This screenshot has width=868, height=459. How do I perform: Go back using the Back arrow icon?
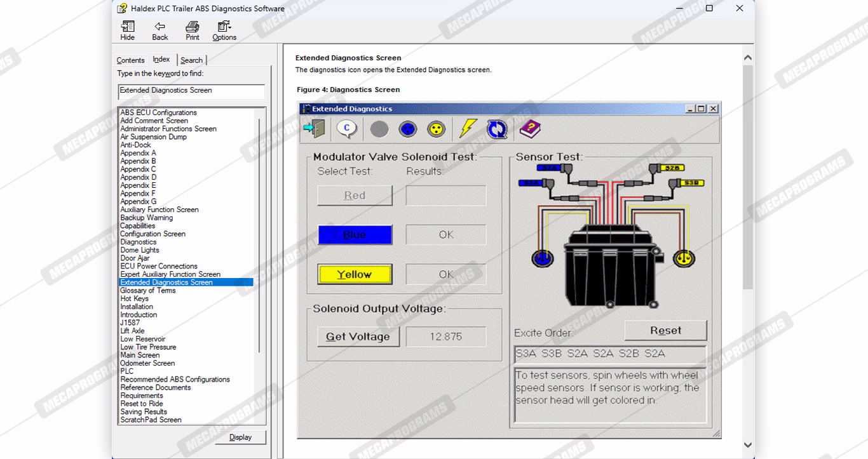point(159,30)
